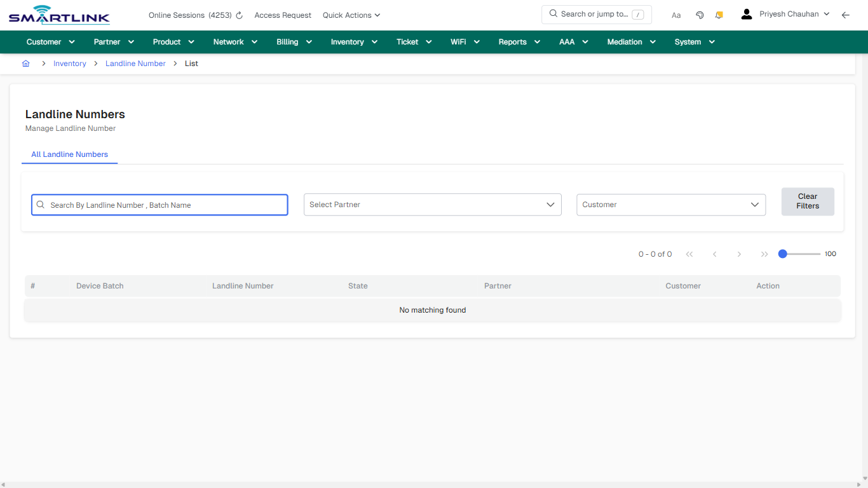The height and width of the screenshot is (488, 868).
Task: Open the Landline Number breadcrumb link
Action: (135, 64)
